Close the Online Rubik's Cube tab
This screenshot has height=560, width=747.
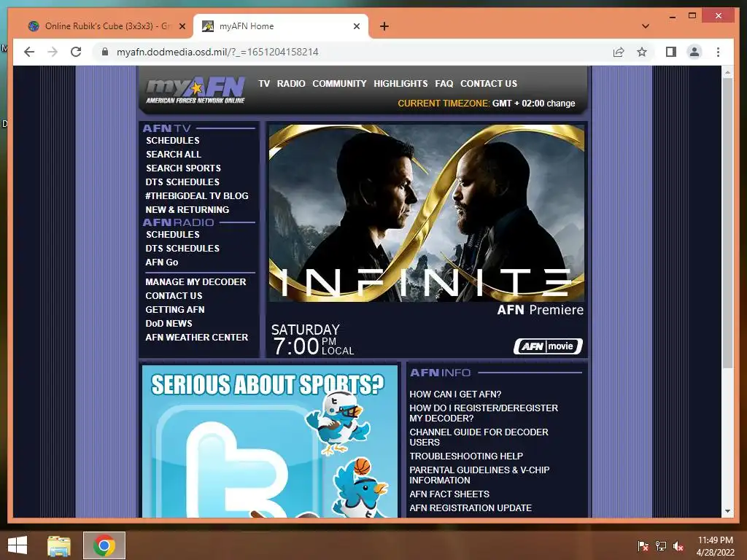click(182, 26)
